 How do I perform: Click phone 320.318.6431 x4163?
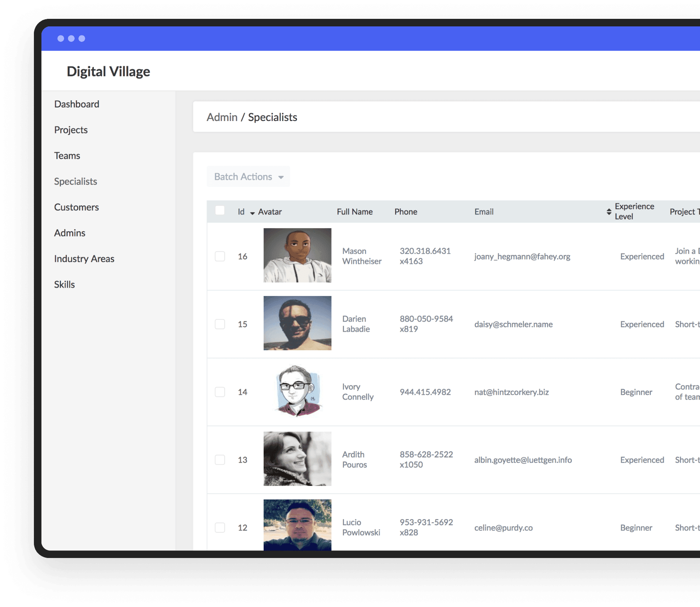[x=425, y=256]
